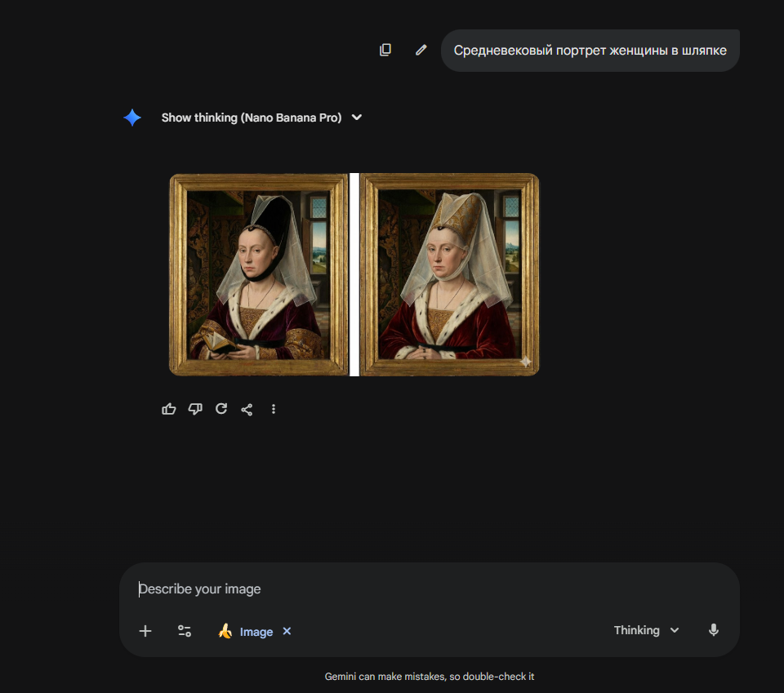Start voice input with the microphone
The height and width of the screenshot is (693, 784).
(714, 630)
